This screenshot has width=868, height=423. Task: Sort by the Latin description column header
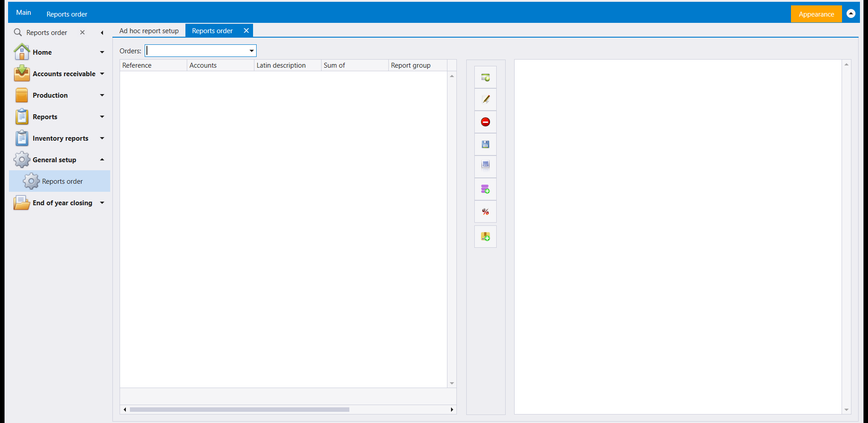point(288,65)
